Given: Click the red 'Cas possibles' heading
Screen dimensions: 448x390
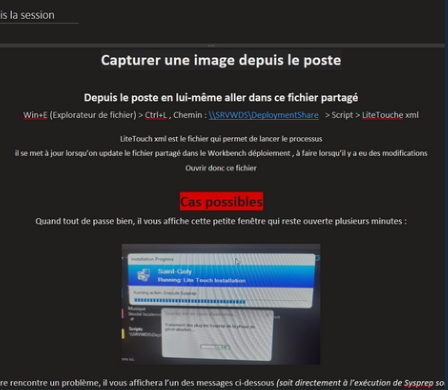Looking at the screenshot, I should [221, 202].
